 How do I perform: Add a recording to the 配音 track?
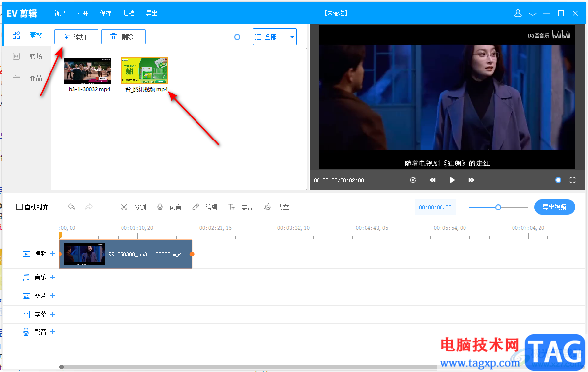[52, 332]
